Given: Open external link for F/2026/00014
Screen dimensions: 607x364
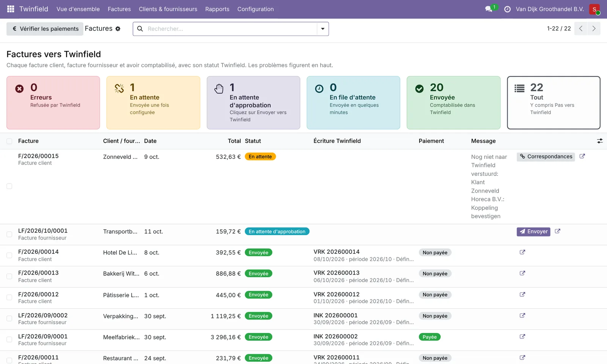Looking at the screenshot, I should [x=522, y=252].
